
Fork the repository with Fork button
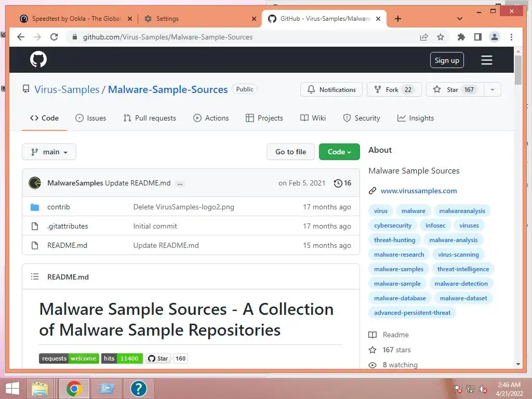click(394, 89)
